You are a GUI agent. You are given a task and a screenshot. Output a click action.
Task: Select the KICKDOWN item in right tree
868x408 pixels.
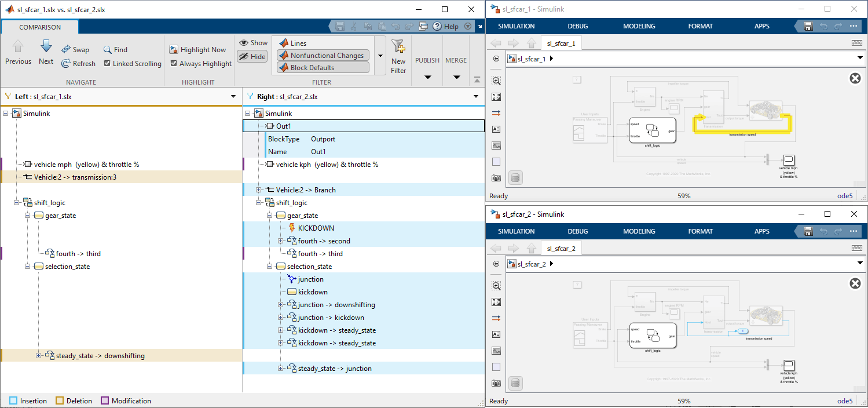(316, 228)
